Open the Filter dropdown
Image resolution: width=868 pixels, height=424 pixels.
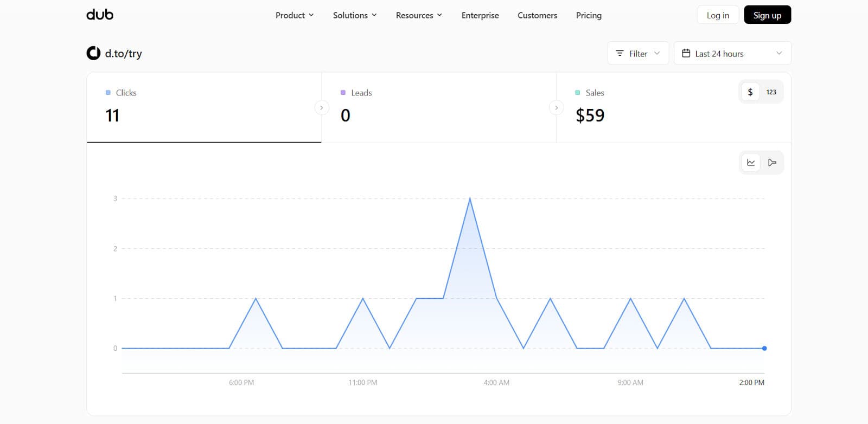(x=638, y=53)
